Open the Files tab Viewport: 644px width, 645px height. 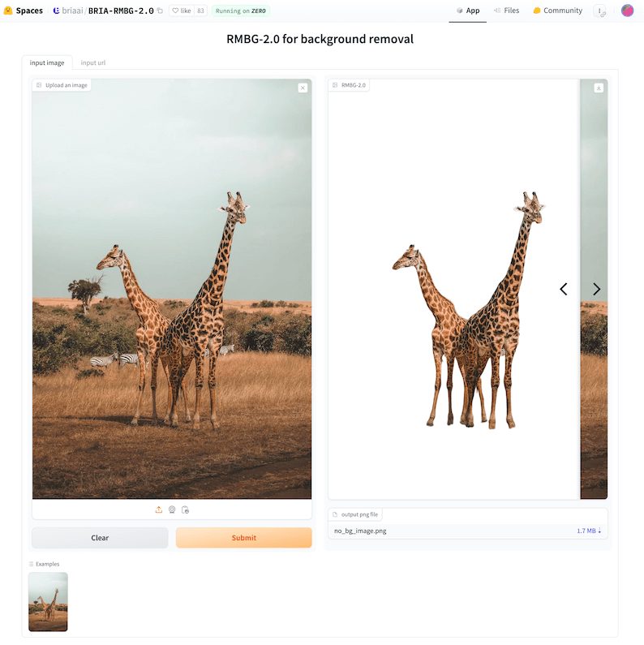507,11
